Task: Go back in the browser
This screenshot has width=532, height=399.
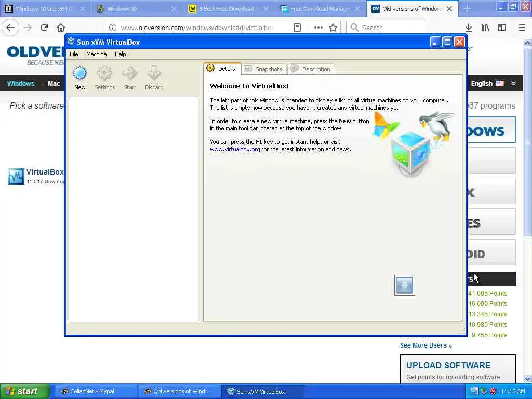Action: [x=10, y=28]
